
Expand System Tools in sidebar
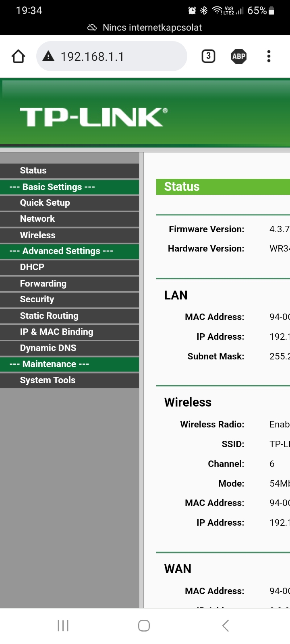point(48,380)
